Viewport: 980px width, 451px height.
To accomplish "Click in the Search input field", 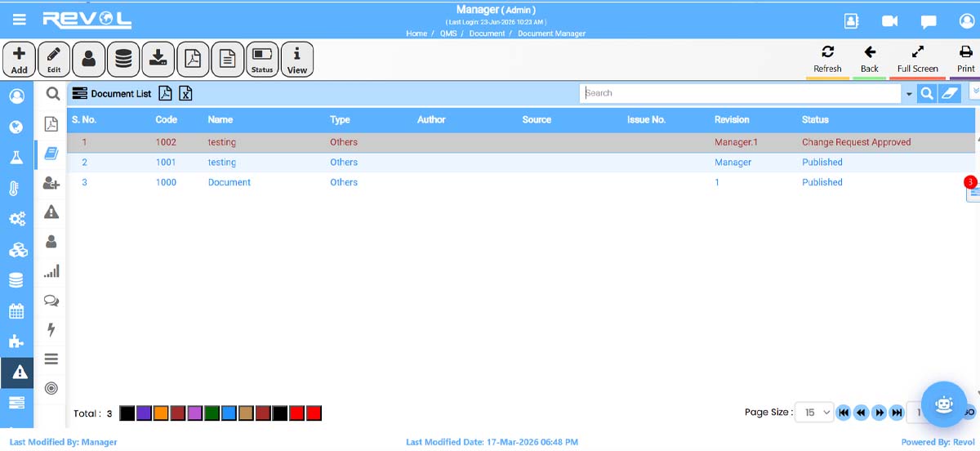I will [741, 93].
